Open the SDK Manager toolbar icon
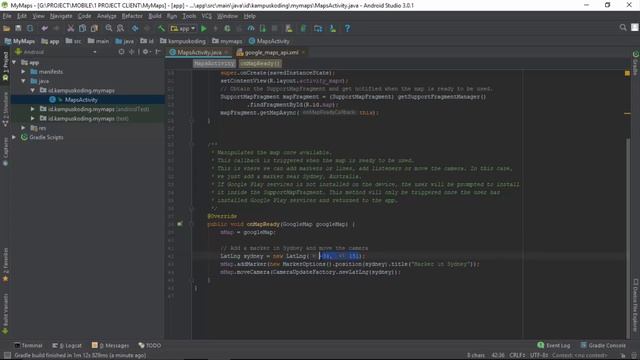 (333, 28)
